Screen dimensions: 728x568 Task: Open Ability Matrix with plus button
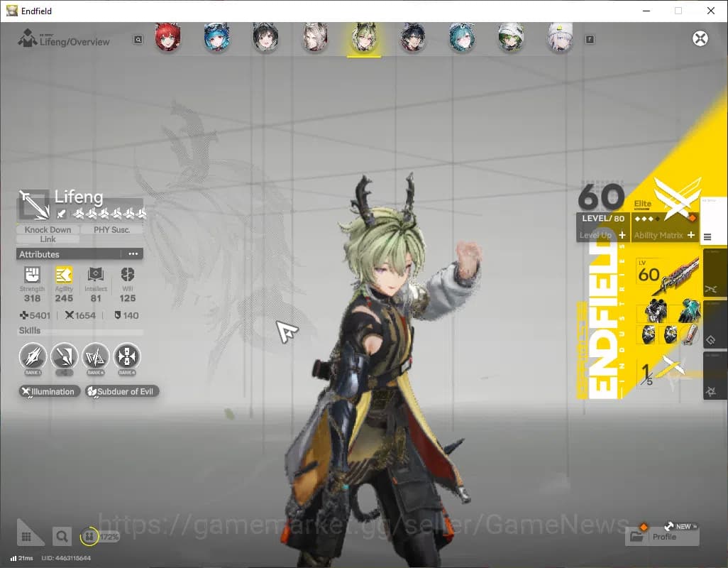pos(691,235)
